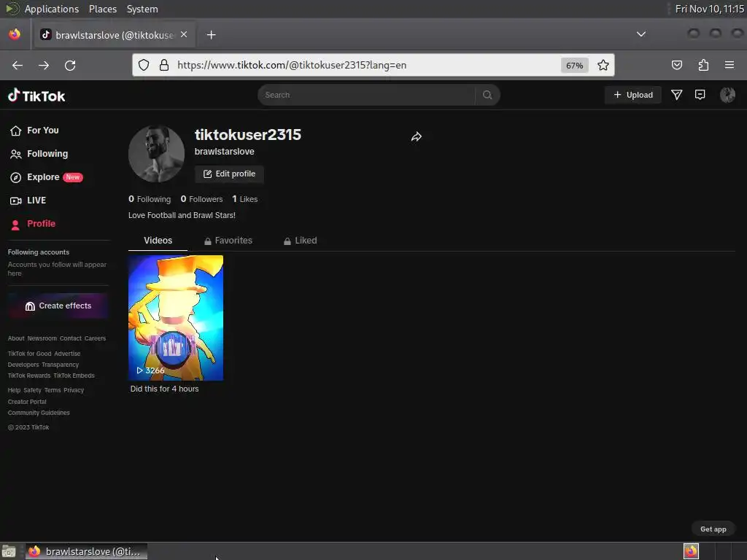Screen dimensions: 747x560
Task: Click the Community Guidelines link
Action: click(39, 413)
